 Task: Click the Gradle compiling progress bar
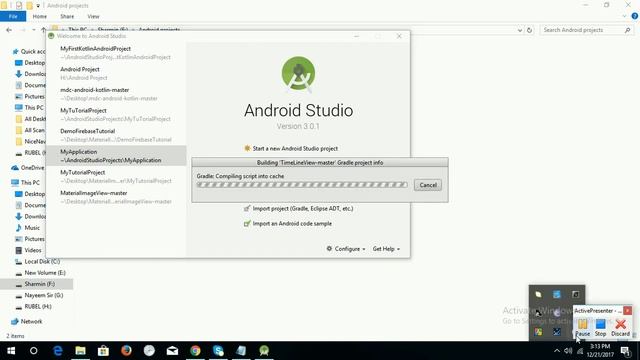(302, 185)
